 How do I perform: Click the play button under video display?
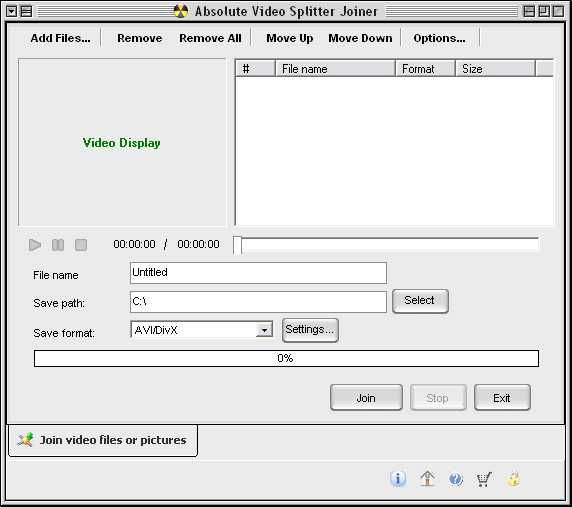pyautogui.click(x=35, y=245)
